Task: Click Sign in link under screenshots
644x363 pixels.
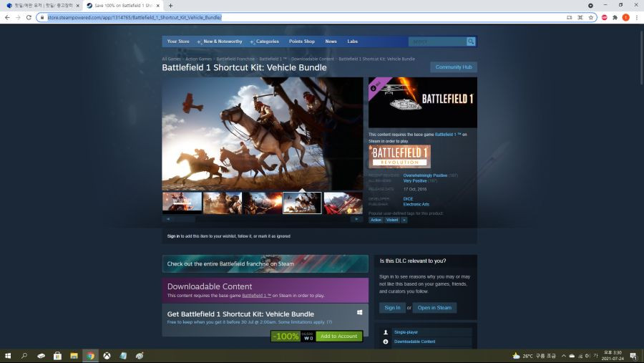Action: point(173,236)
